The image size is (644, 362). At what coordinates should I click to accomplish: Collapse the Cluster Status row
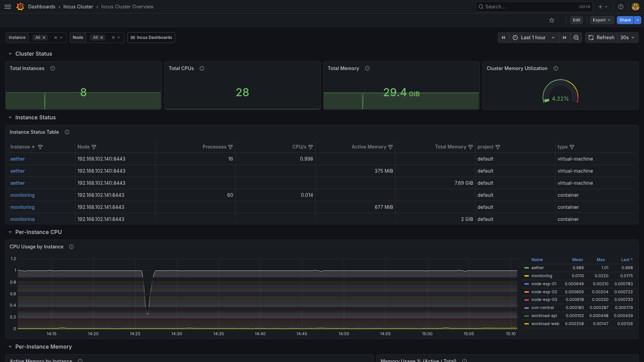(10, 54)
